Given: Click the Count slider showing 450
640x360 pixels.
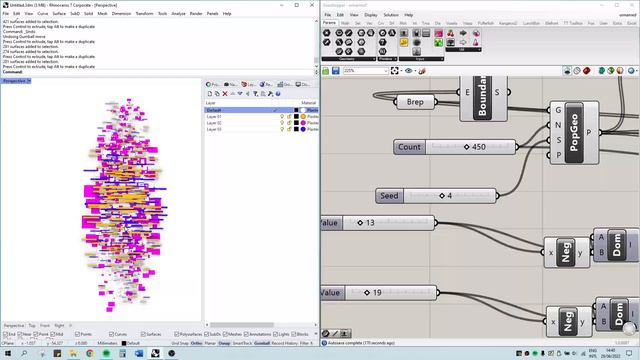Looking at the screenshot, I should (456, 147).
